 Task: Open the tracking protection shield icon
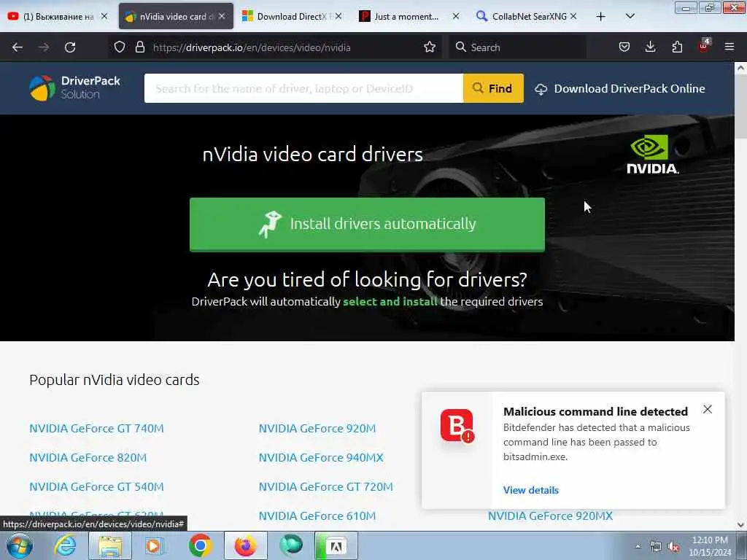pos(120,47)
